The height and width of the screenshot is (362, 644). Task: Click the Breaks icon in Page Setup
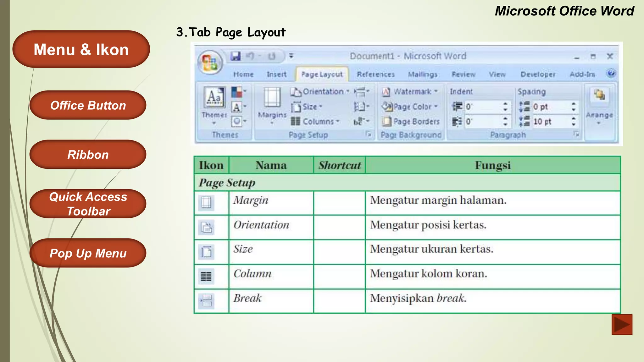362,92
